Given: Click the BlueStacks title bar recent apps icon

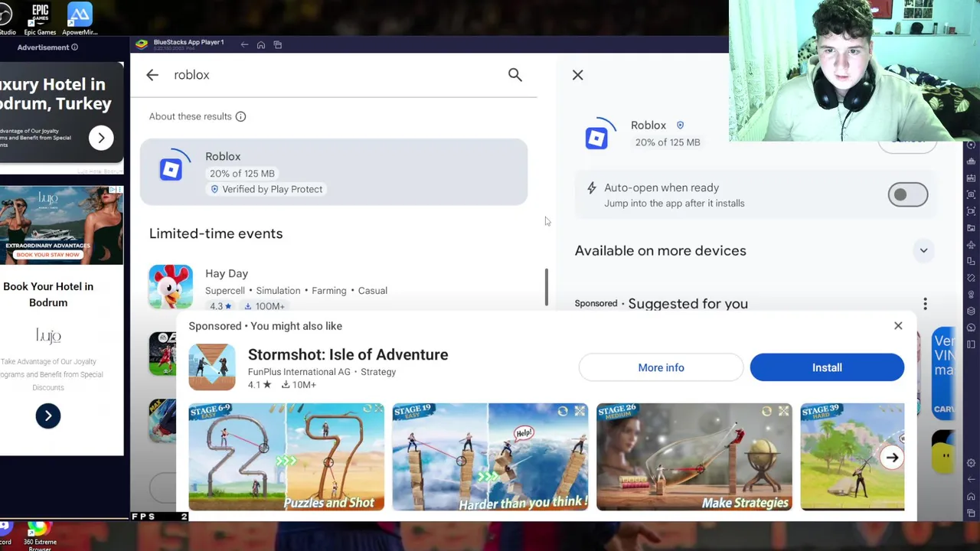Looking at the screenshot, I should click(x=277, y=45).
